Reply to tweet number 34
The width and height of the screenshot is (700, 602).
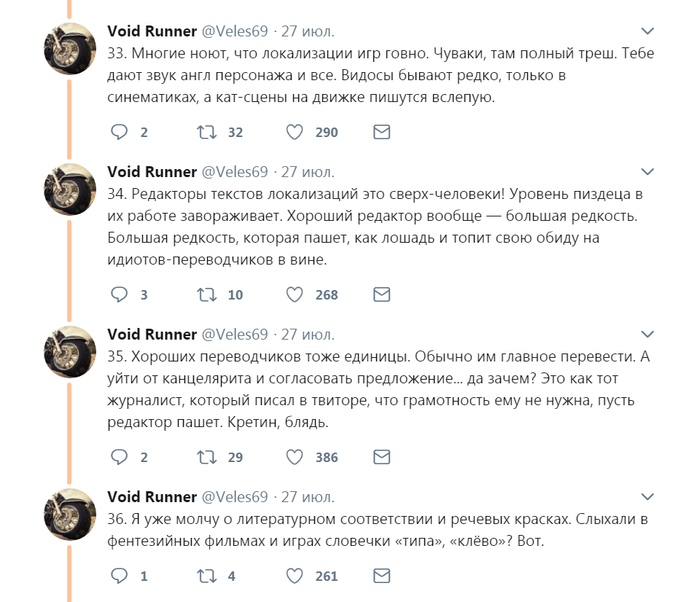click(119, 295)
